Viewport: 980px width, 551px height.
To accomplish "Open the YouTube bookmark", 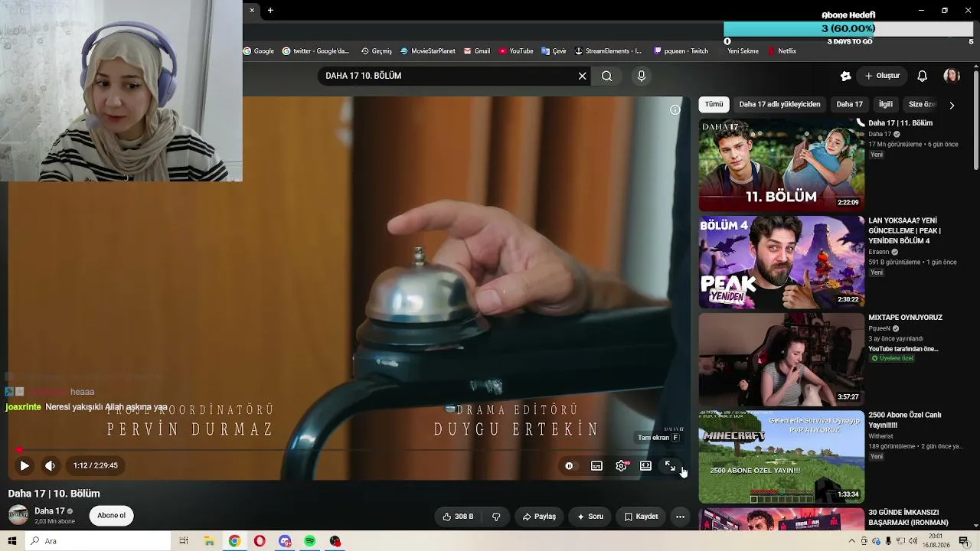I will 516,51.
